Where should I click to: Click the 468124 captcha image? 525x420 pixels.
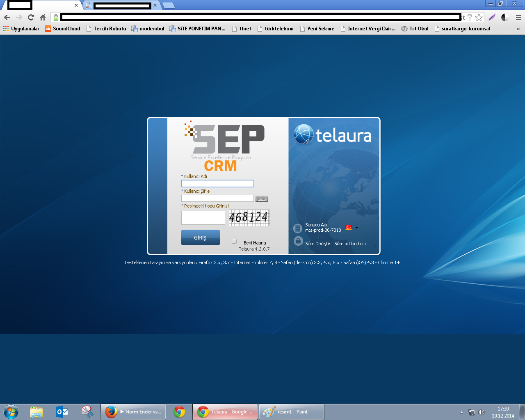coord(249,217)
